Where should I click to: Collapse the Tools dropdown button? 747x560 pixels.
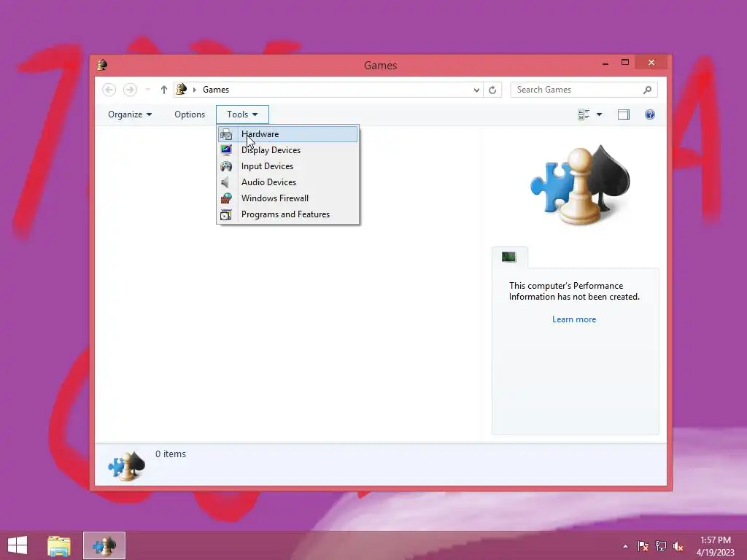click(242, 114)
